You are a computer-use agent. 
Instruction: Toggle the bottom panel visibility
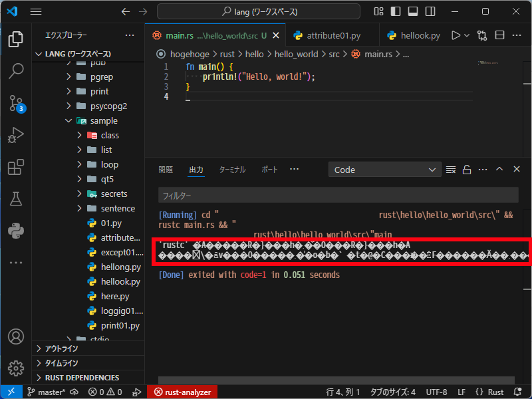point(413,11)
